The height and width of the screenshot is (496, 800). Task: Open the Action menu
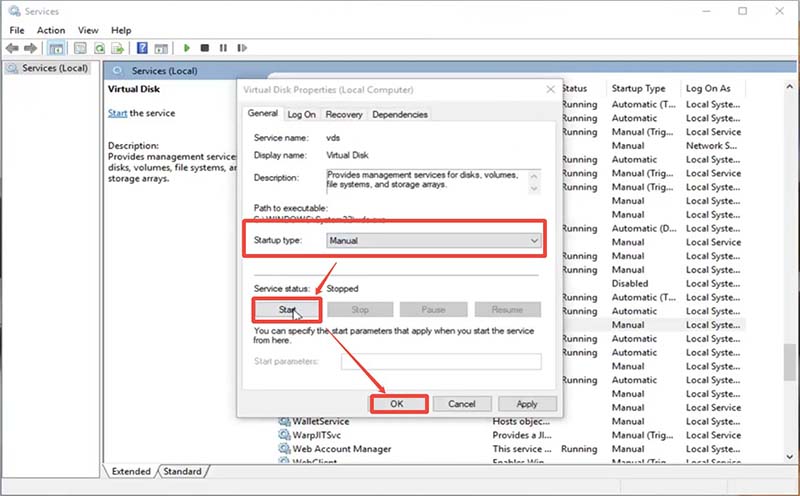51,30
